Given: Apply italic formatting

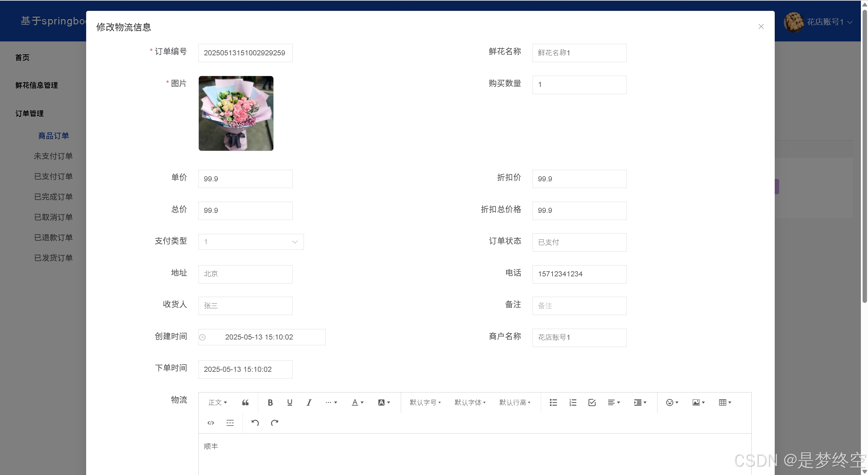Looking at the screenshot, I should point(308,402).
